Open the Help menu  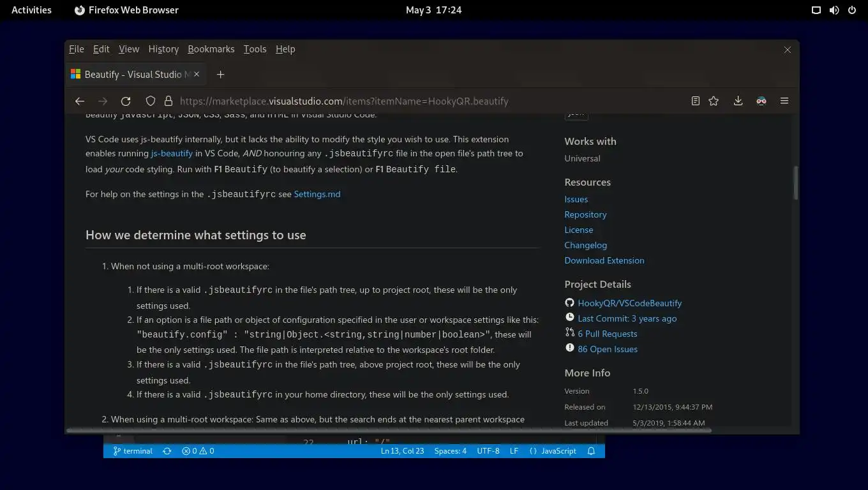pos(285,49)
